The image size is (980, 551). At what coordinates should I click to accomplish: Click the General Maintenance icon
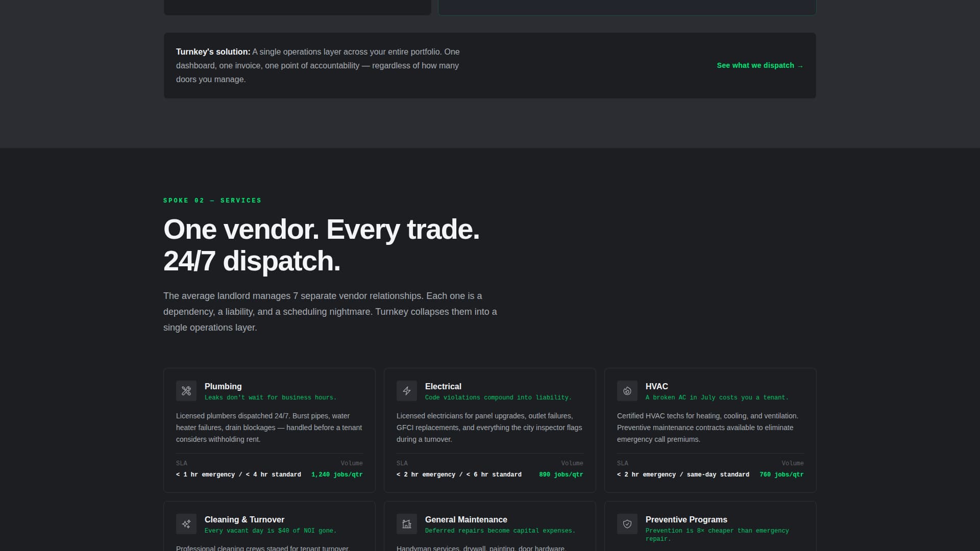(407, 524)
